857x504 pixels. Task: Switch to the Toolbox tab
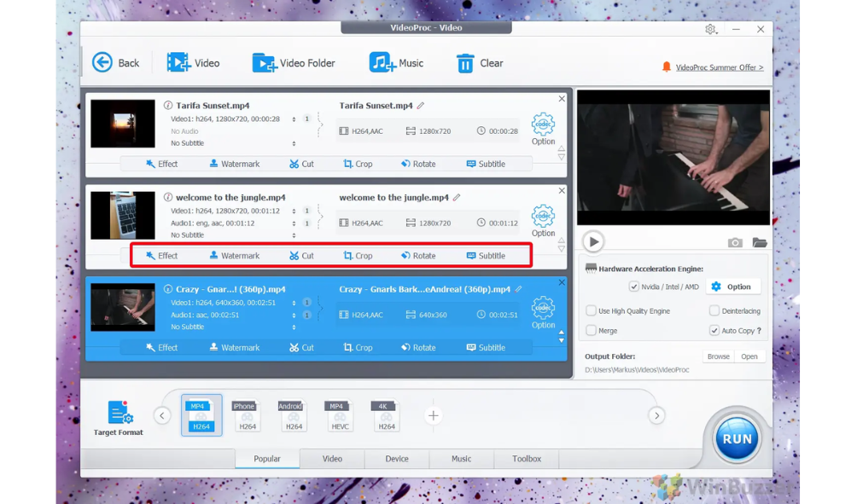[x=526, y=459]
